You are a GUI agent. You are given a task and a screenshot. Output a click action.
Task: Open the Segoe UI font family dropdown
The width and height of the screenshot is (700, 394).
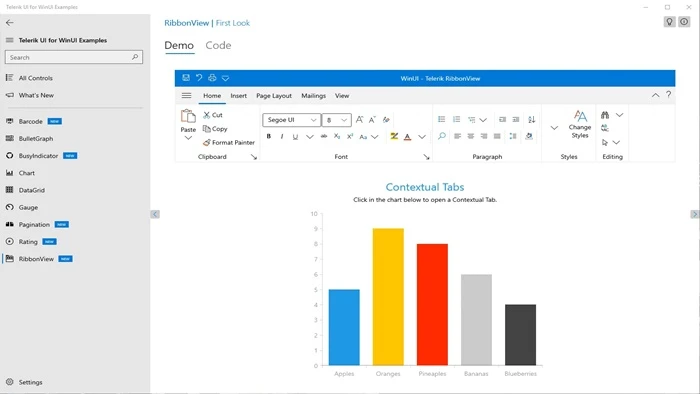coord(292,120)
